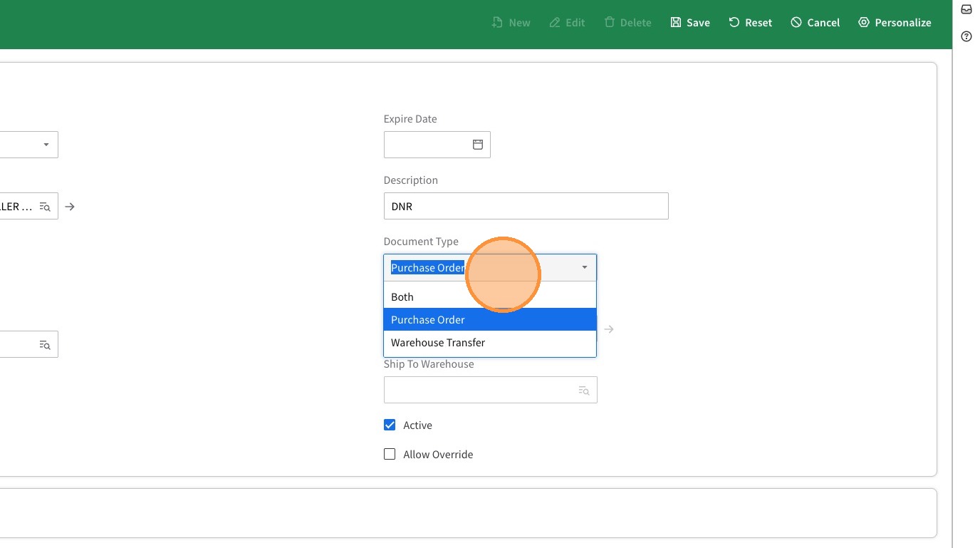Open the lookup icon in the "LER ..." field
This screenshot has height=548, width=980.
point(45,207)
